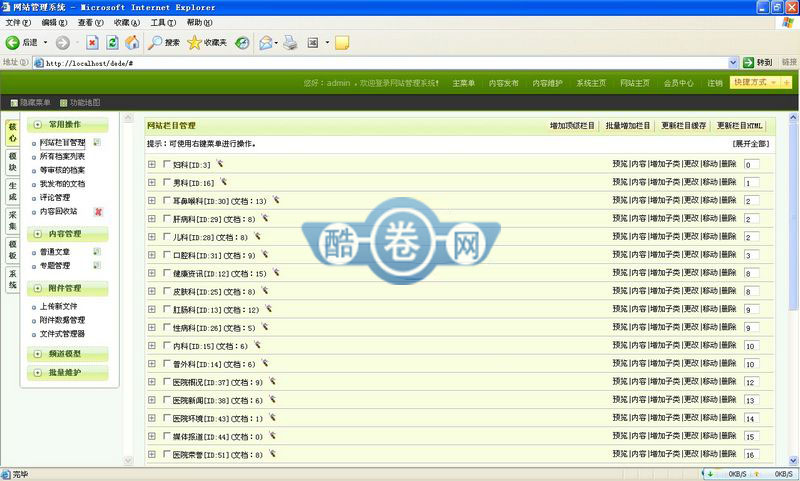The image size is (800, 481).
Task: Stop page loading with red X icon
Action: [92, 43]
